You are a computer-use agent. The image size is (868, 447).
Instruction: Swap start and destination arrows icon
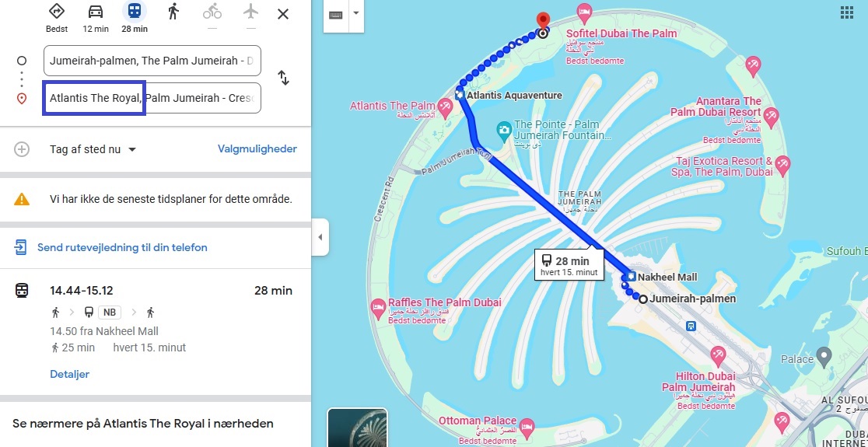(x=283, y=78)
